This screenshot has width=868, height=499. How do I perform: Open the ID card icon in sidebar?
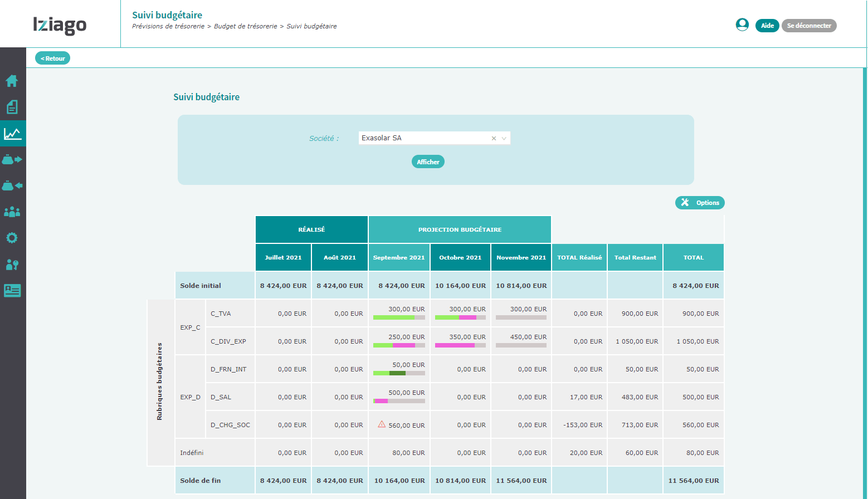tap(12, 291)
